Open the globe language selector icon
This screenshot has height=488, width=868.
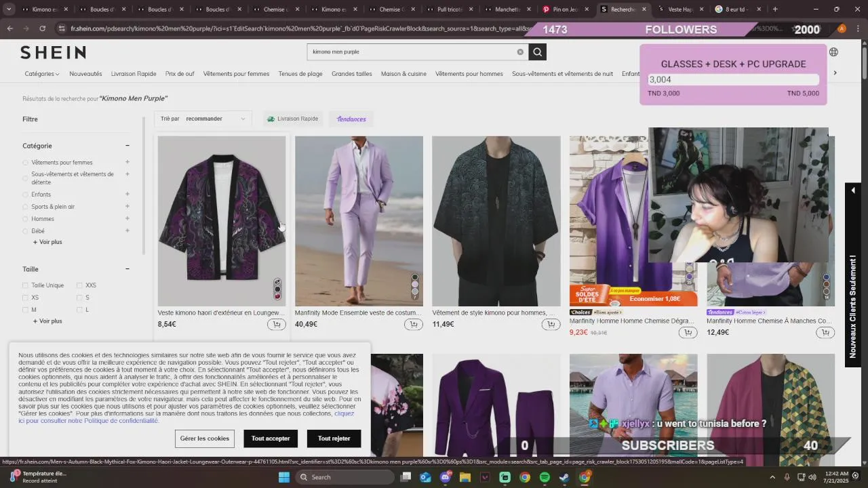tap(833, 52)
